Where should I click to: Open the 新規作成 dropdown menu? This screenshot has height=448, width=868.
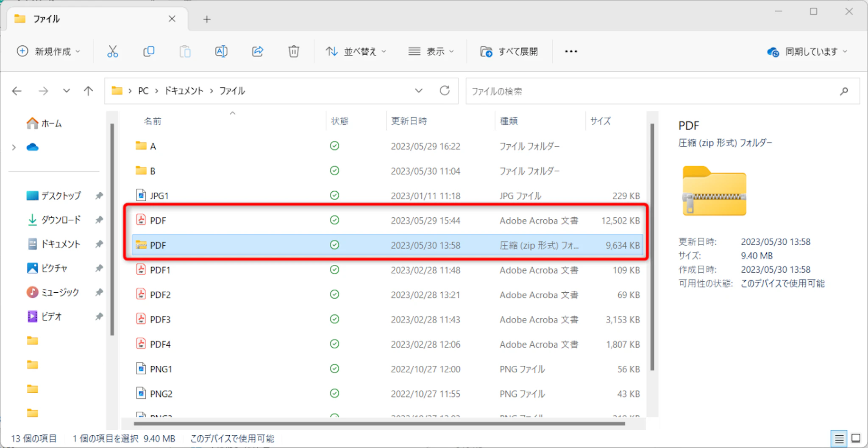point(48,52)
